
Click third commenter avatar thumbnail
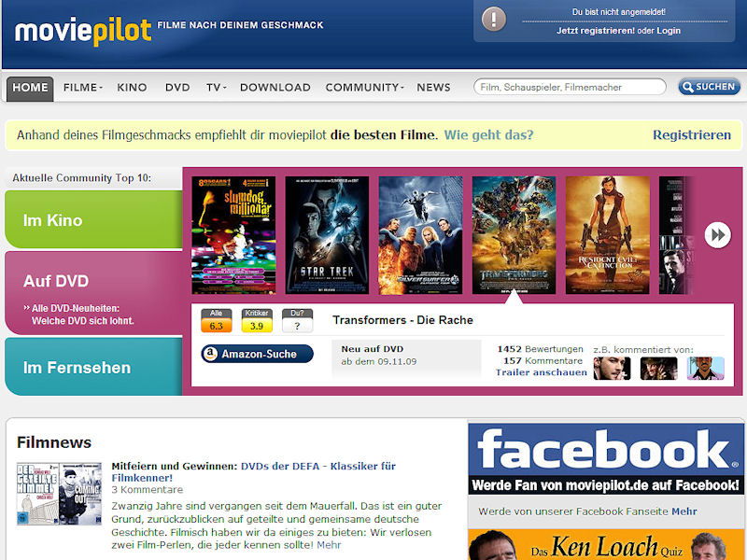[x=706, y=369]
